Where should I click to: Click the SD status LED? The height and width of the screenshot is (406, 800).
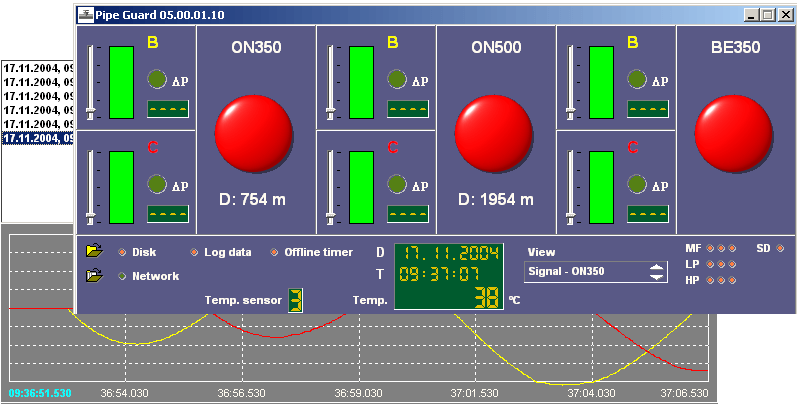780,248
